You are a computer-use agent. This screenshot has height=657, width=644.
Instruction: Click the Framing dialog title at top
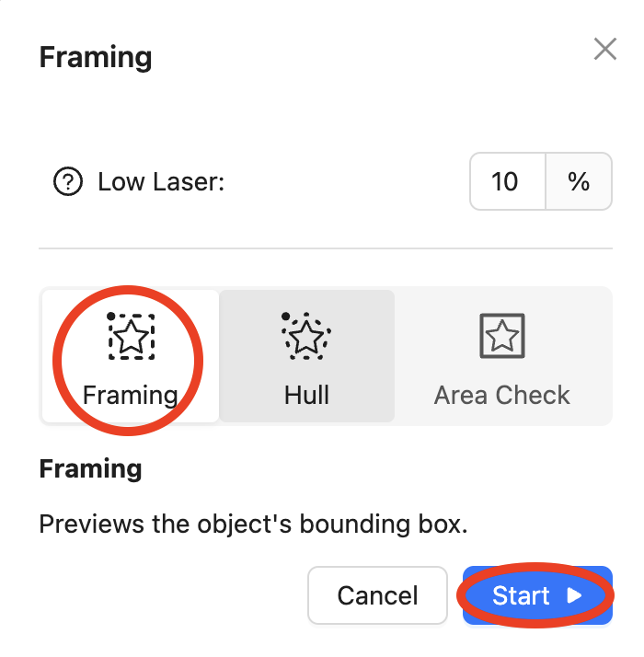click(96, 57)
